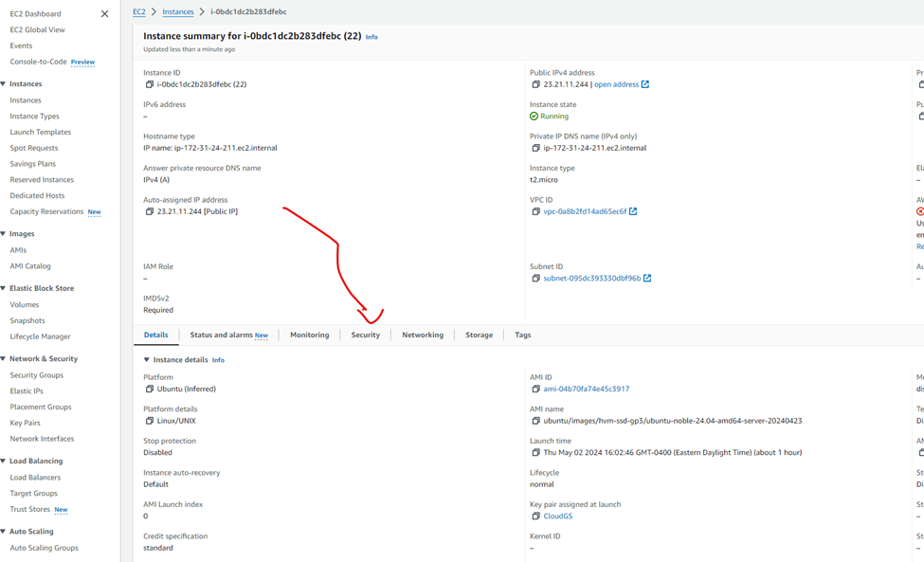
Task: Open the CloudGS key pair link
Action: [x=558, y=517]
